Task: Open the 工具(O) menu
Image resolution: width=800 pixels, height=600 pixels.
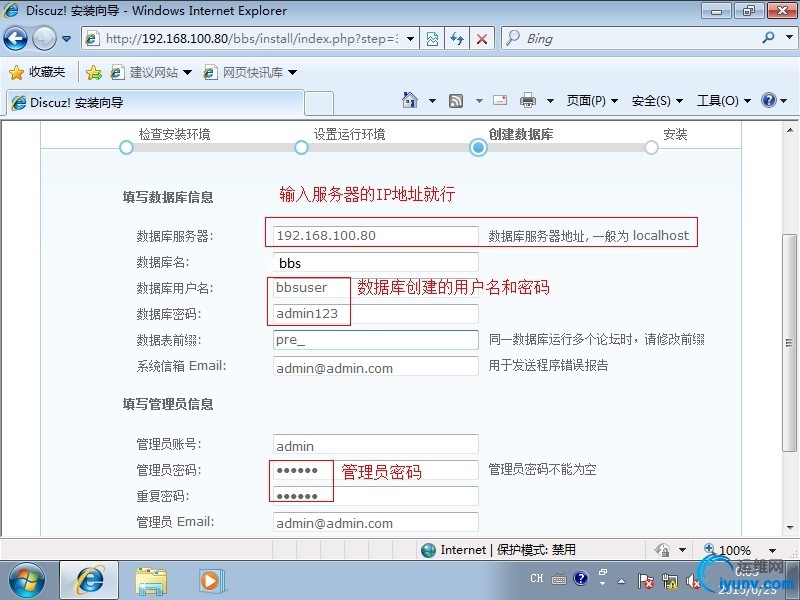Action: coord(723,101)
